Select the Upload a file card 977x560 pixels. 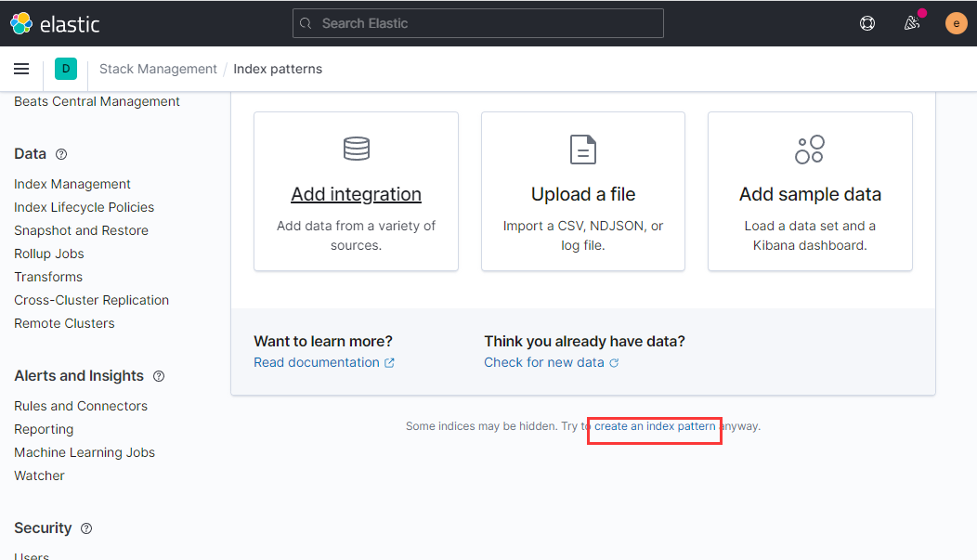(x=582, y=192)
